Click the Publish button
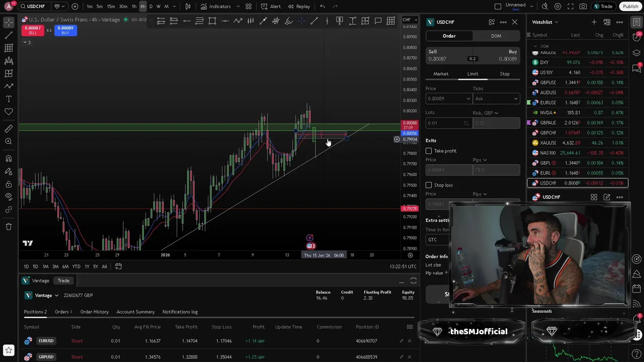Viewport: 644px width, 362px height. tap(630, 7)
